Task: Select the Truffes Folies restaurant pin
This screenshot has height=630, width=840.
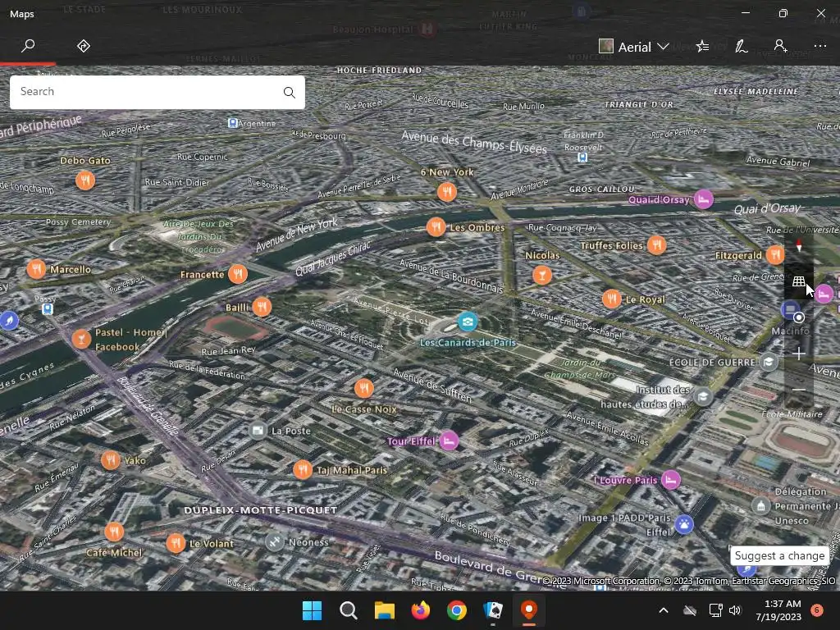Action: tap(656, 244)
